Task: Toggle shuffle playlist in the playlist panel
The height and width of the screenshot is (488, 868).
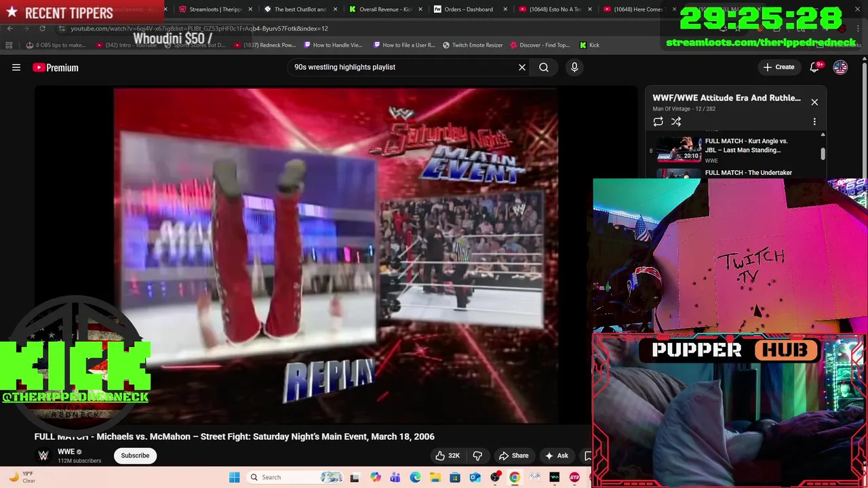Action: click(x=676, y=121)
